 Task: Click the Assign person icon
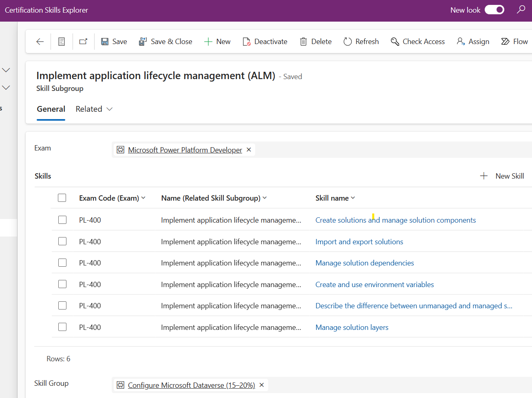click(x=461, y=42)
